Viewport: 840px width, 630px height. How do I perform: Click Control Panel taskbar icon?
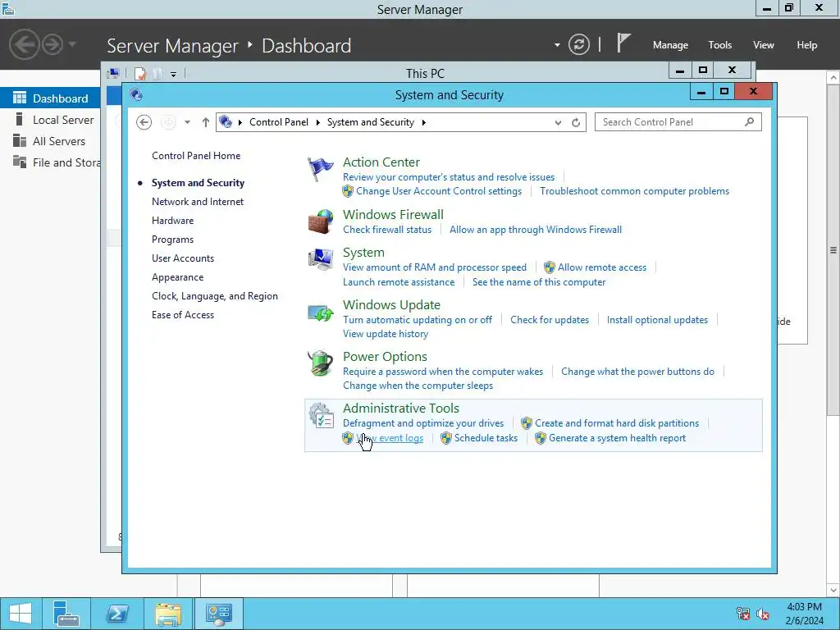pos(218,614)
